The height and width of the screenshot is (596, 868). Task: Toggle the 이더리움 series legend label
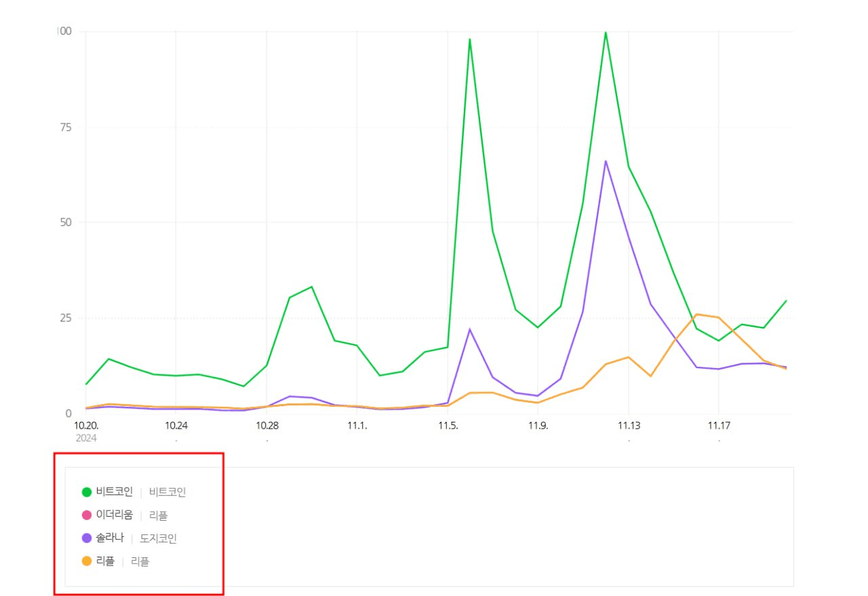[x=115, y=515]
